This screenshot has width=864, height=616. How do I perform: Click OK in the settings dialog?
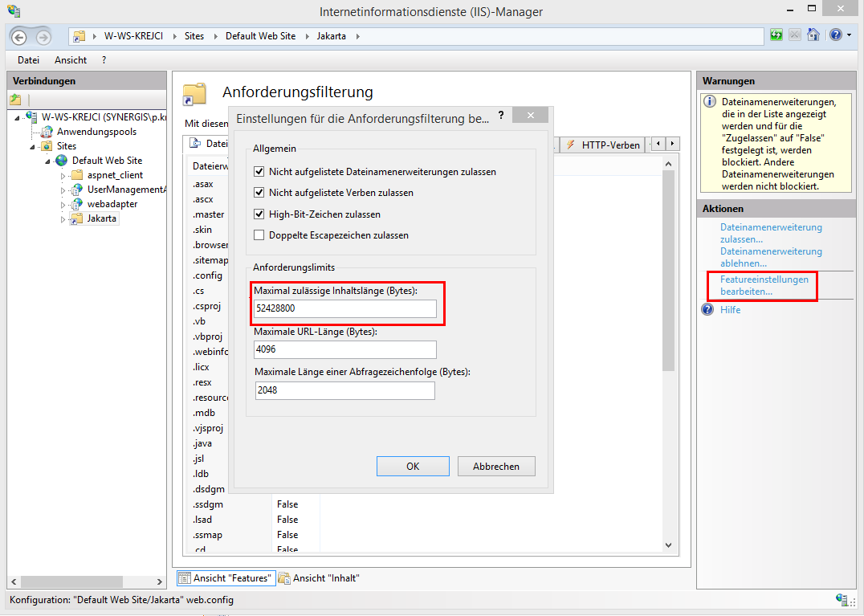[x=413, y=466]
